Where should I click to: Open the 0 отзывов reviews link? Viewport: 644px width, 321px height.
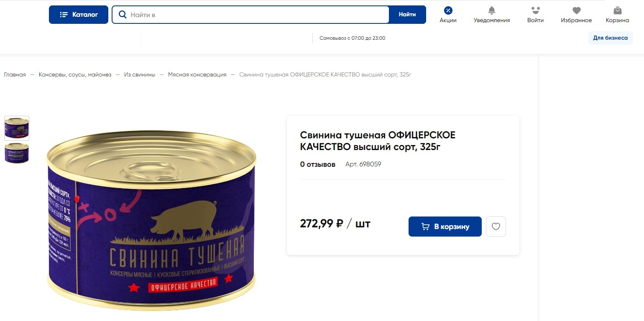coord(318,164)
